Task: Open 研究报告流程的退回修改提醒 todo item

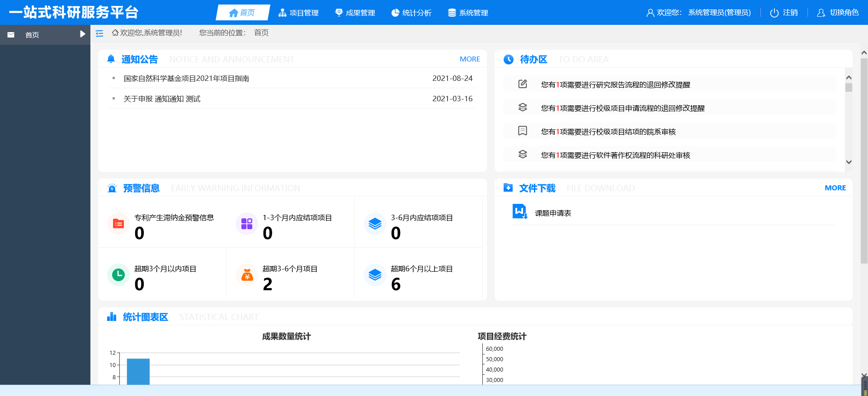Action: (x=616, y=85)
